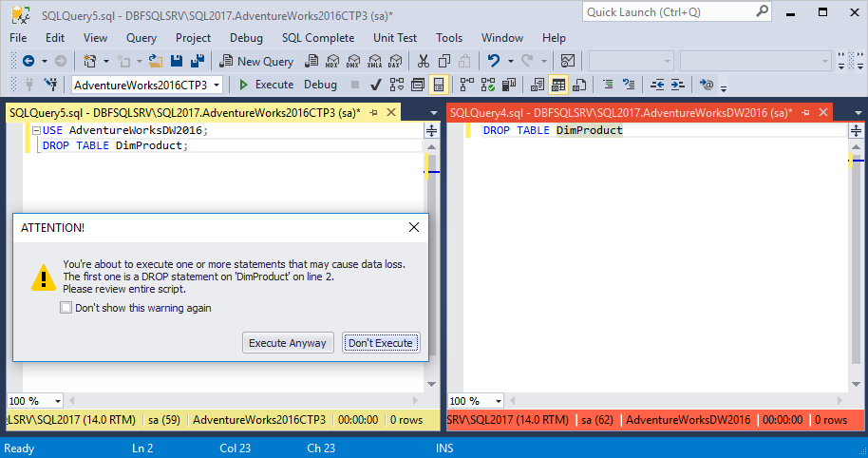Click the Query Options icon
This screenshot has height=458, width=868.
click(x=418, y=85)
